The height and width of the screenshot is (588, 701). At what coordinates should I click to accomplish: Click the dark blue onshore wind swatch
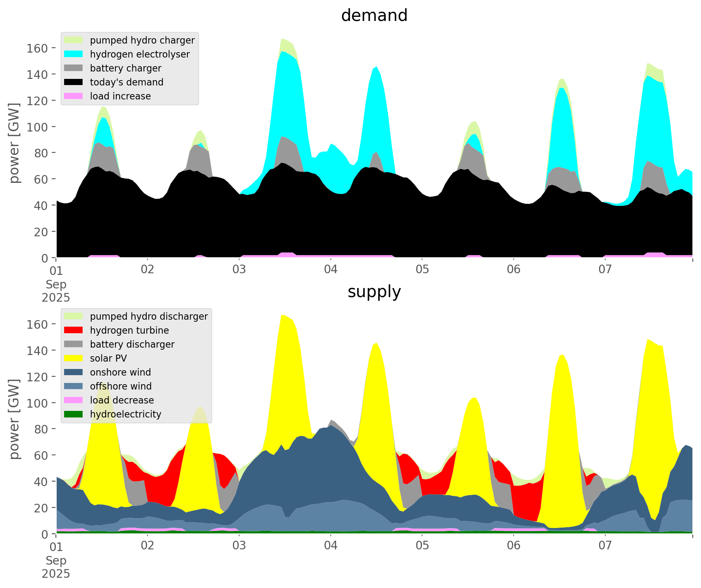pos(74,372)
